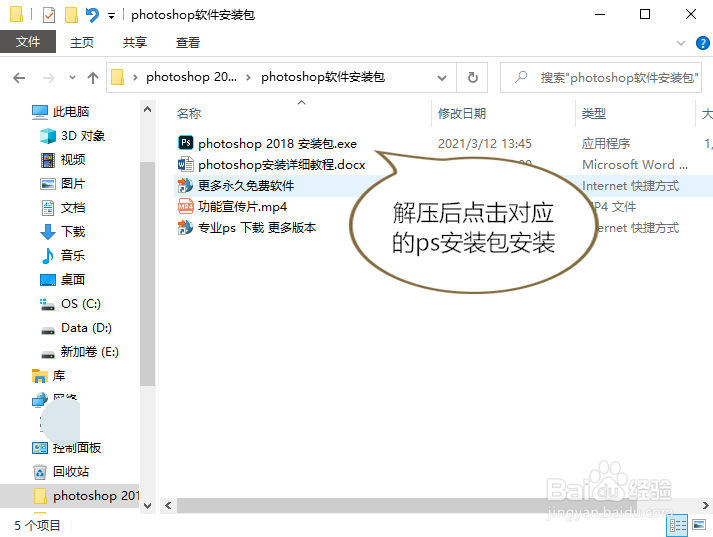Switch to details view icon

pos(677,526)
